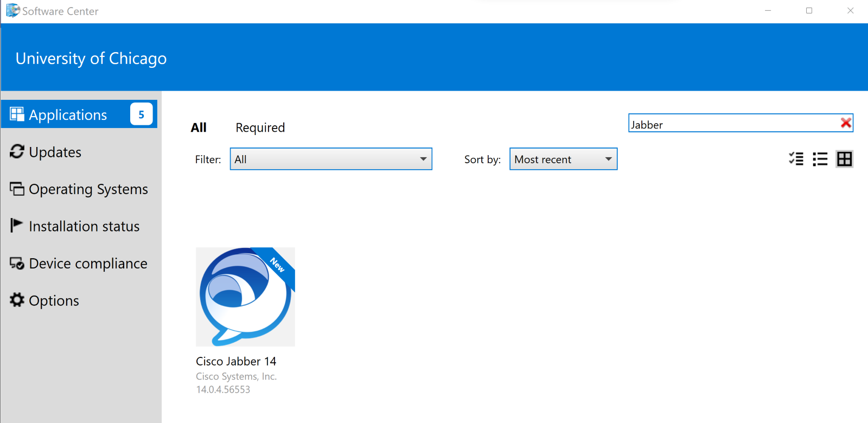Screen dimensions: 868x423
Task: Click the Applications count badge showing 5
Action: 142,114
